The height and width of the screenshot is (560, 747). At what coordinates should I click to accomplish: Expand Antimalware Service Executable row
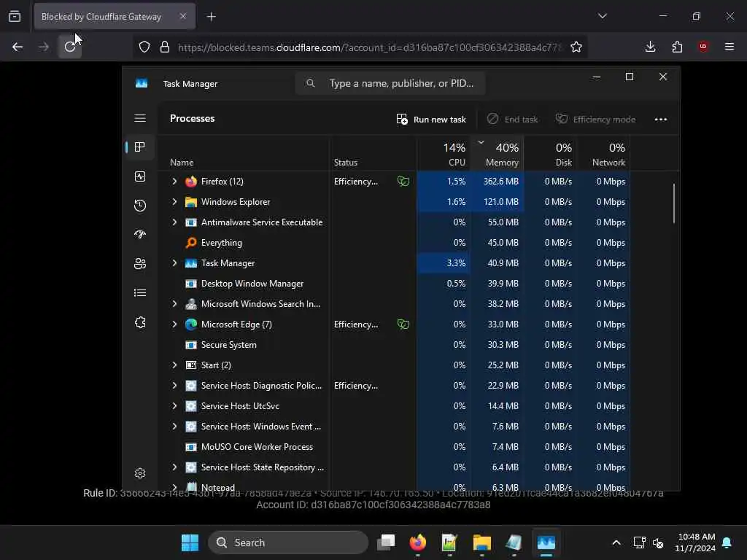(174, 222)
